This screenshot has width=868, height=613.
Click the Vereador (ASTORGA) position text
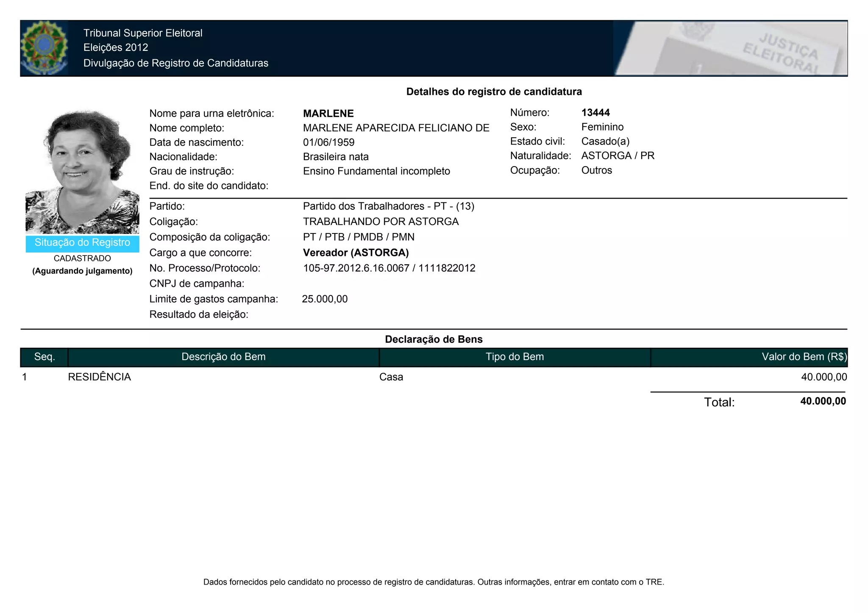(356, 253)
